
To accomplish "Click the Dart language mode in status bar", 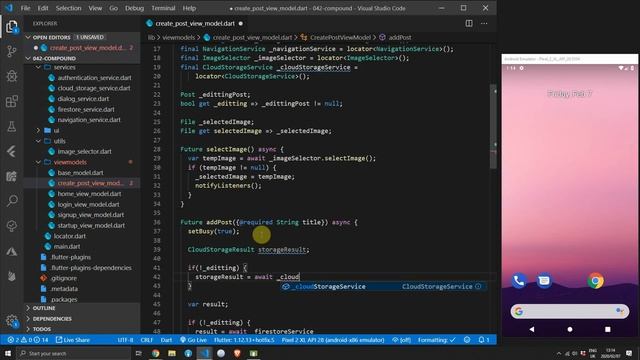I will [166, 340].
